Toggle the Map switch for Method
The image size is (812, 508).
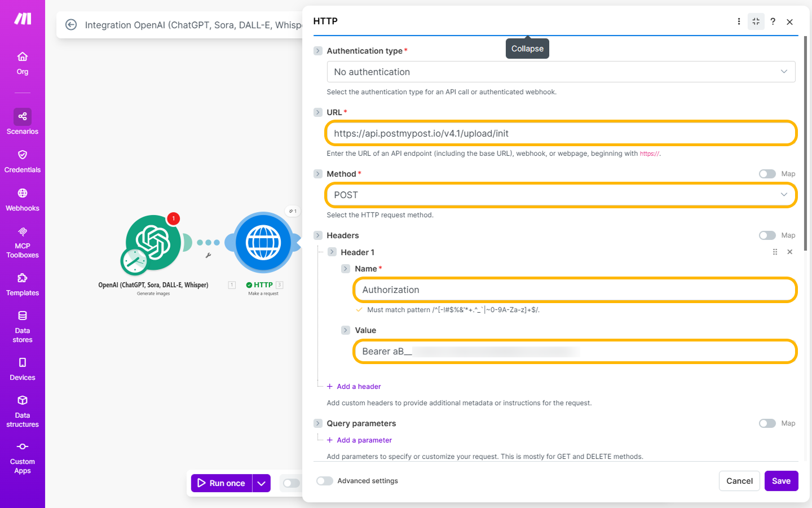pyautogui.click(x=767, y=174)
